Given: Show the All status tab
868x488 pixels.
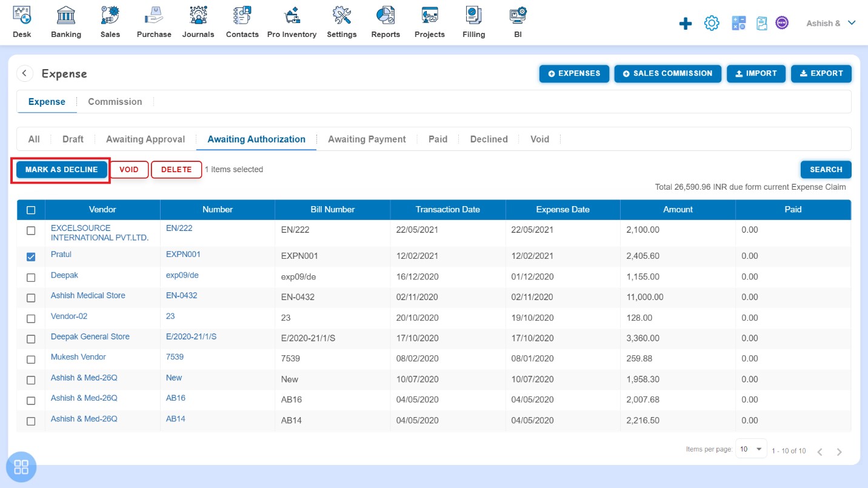Looking at the screenshot, I should [x=34, y=139].
